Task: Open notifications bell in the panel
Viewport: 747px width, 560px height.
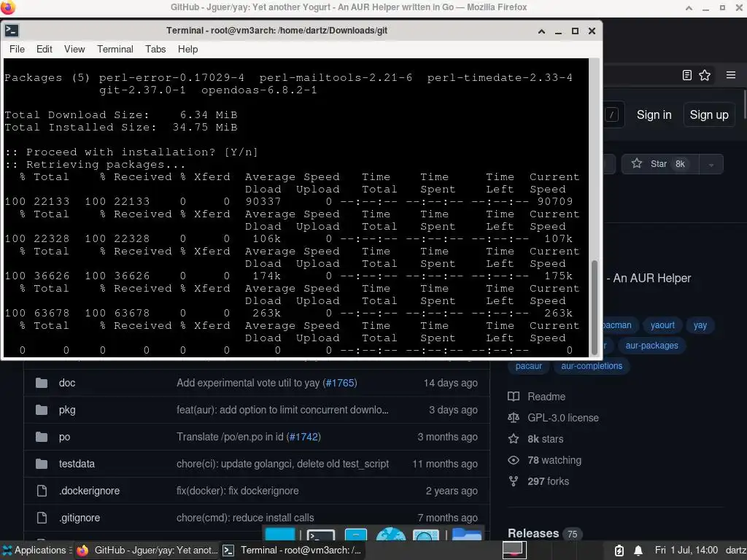Action: click(638, 551)
